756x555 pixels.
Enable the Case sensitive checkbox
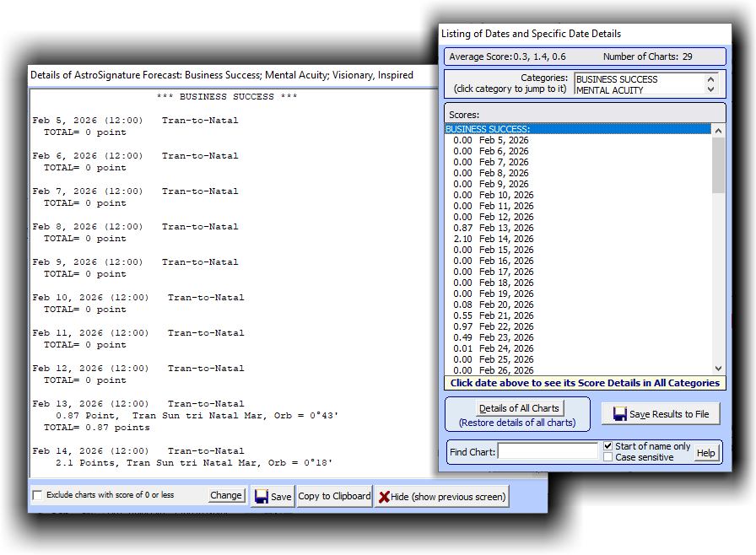click(608, 457)
